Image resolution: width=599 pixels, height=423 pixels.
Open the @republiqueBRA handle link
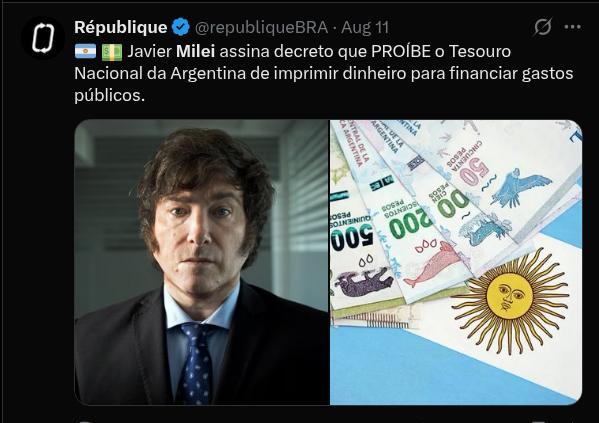click(x=261, y=28)
